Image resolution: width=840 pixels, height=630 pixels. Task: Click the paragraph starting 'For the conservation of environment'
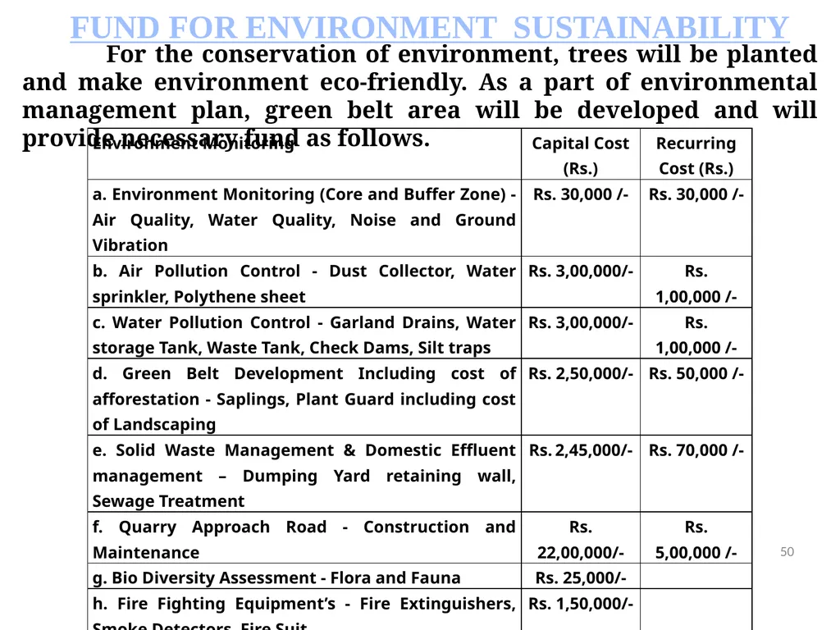pos(419,96)
